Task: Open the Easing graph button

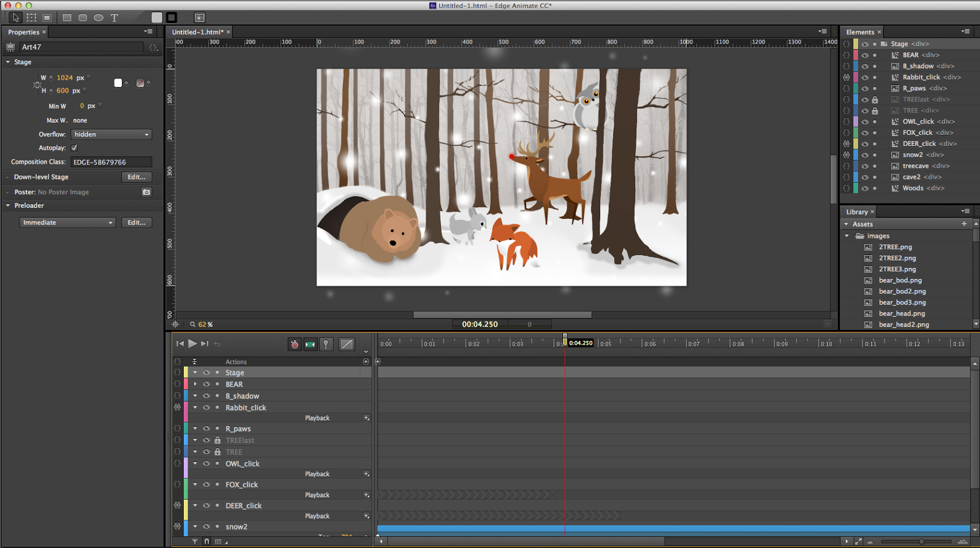Action: tap(347, 344)
